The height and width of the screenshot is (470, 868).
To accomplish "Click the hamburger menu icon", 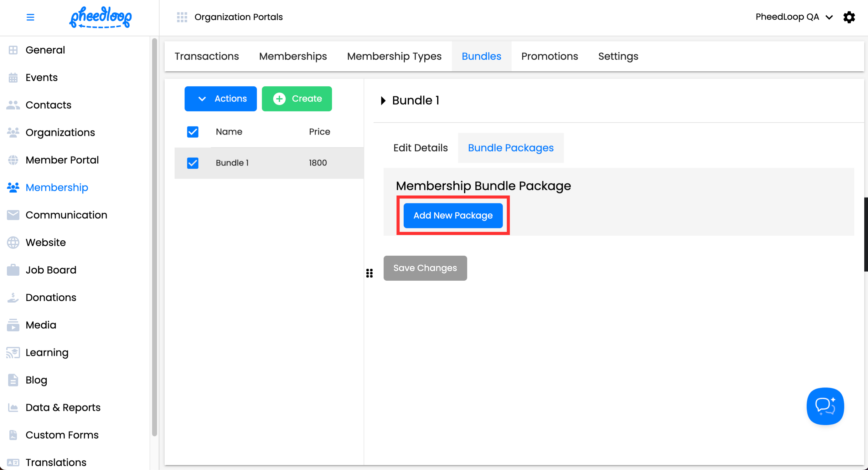I will (30, 17).
